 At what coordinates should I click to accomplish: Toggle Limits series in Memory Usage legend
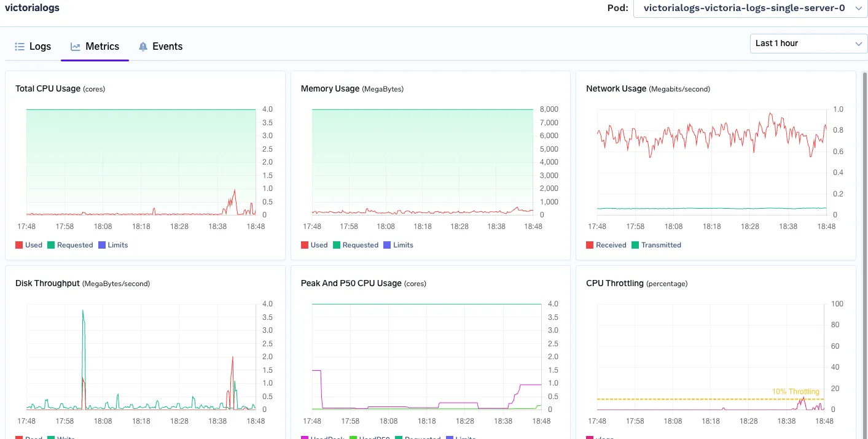click(399, 245)
